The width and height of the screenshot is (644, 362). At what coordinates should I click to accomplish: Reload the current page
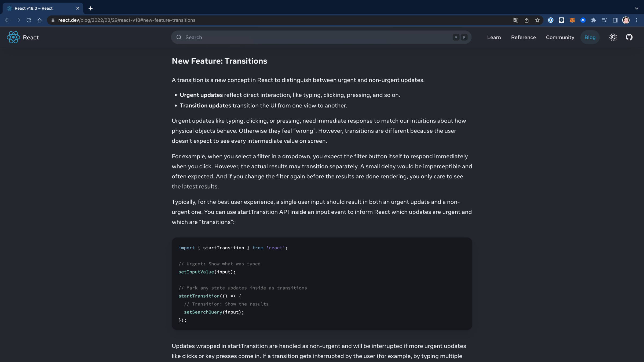29,20
